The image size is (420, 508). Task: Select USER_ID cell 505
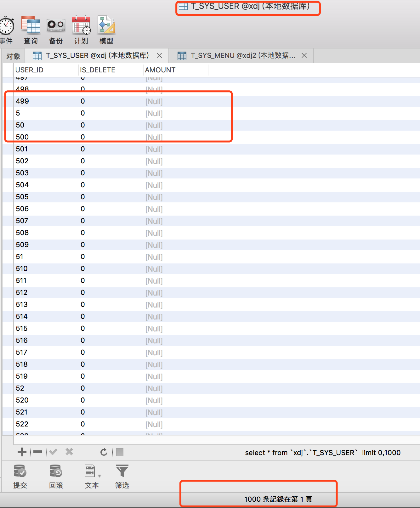46,197
